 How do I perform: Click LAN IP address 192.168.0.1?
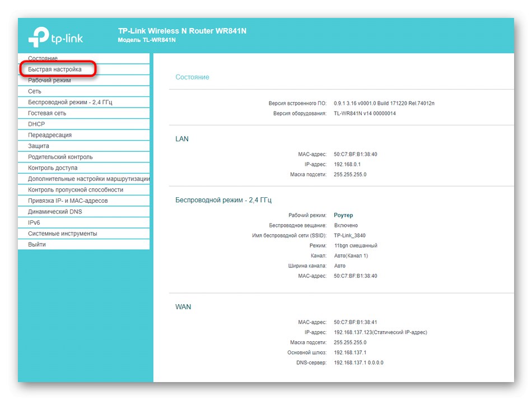pos(347,164)
